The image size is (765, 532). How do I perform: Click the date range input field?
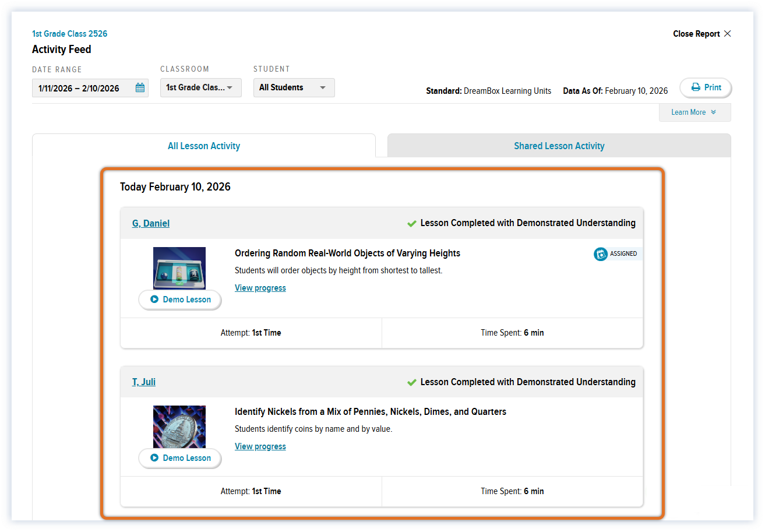pyautogui.click(x=82, y=88)
